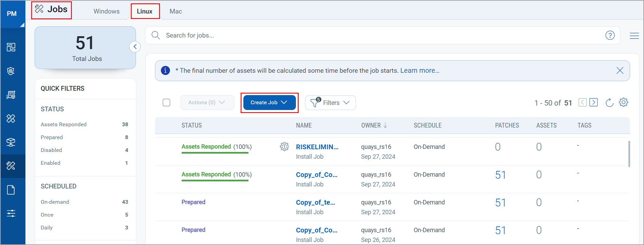
Task: Expand the Create Job dropdown
Action: tap(269, 103)
